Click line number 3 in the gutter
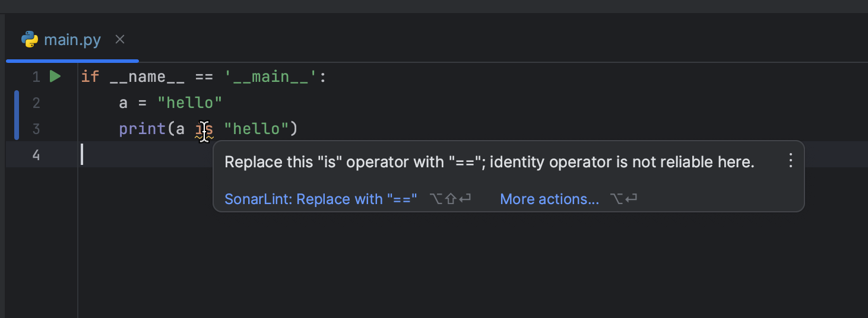868x318 pixels. click(36, 129)
